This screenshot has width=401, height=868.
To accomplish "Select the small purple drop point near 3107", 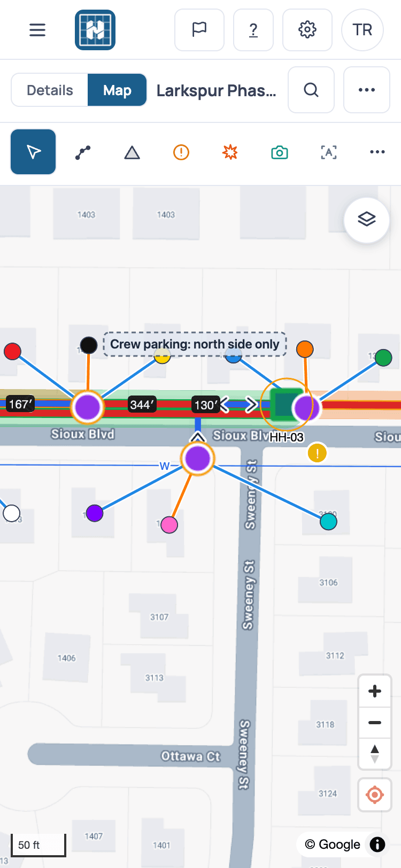I will coord(95,513).
